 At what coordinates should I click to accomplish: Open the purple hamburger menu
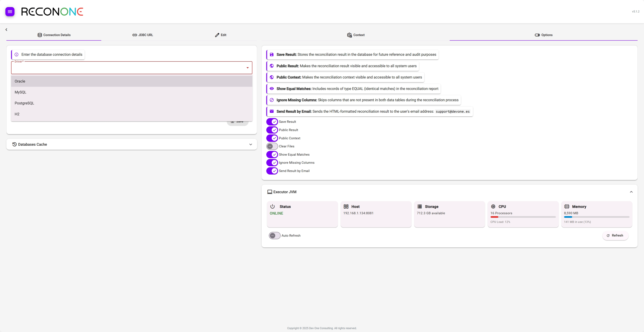pyautogui.click(x=10, y=12)
